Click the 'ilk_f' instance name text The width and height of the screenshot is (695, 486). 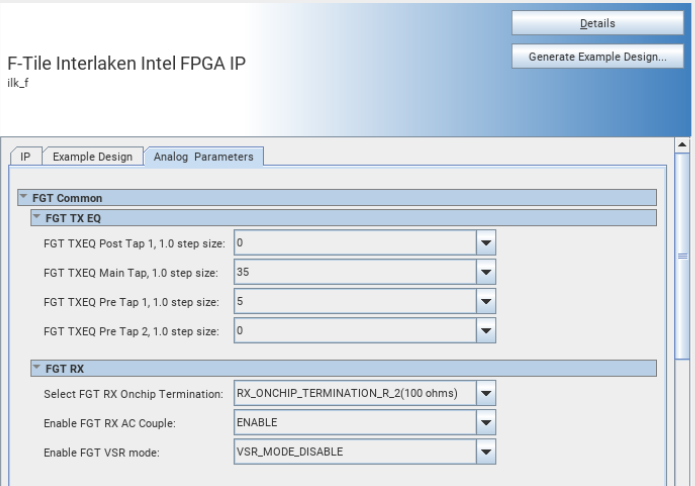(x=18, y=83)
